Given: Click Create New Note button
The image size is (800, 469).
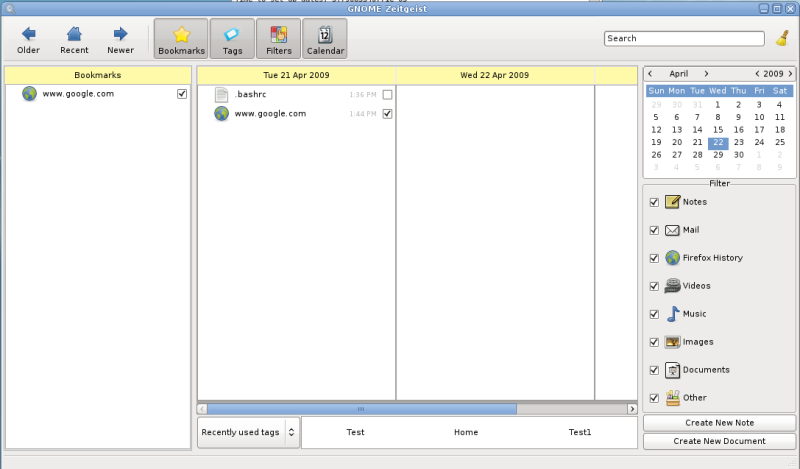Looking at the screenshot, I should click(x=719, y=423).
